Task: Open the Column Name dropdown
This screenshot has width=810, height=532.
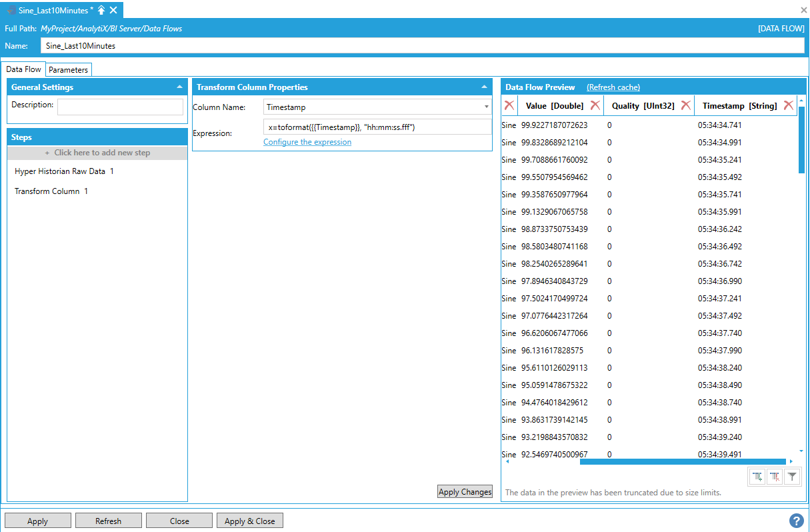Action: click(x=486, y=107)
